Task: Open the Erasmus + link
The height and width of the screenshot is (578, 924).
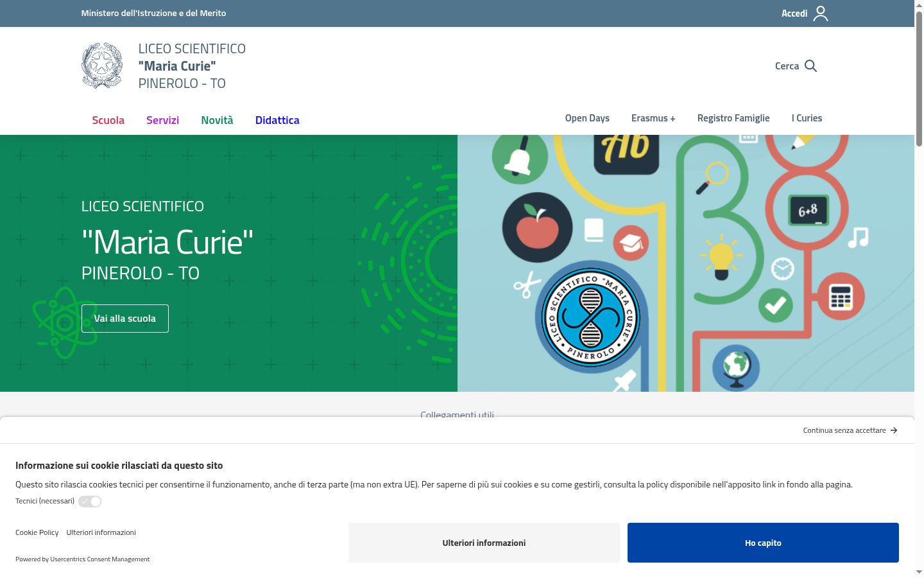Action: pos(653,118)
